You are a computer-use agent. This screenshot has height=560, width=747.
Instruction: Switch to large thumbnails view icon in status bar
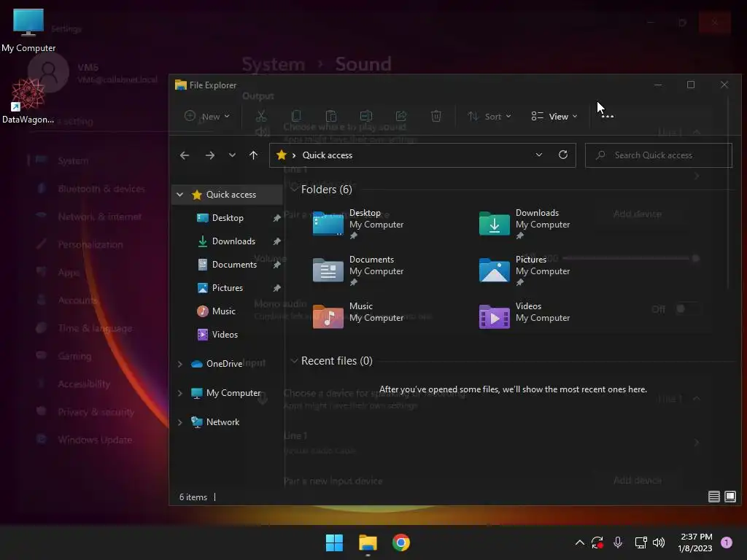click(729, 497)
